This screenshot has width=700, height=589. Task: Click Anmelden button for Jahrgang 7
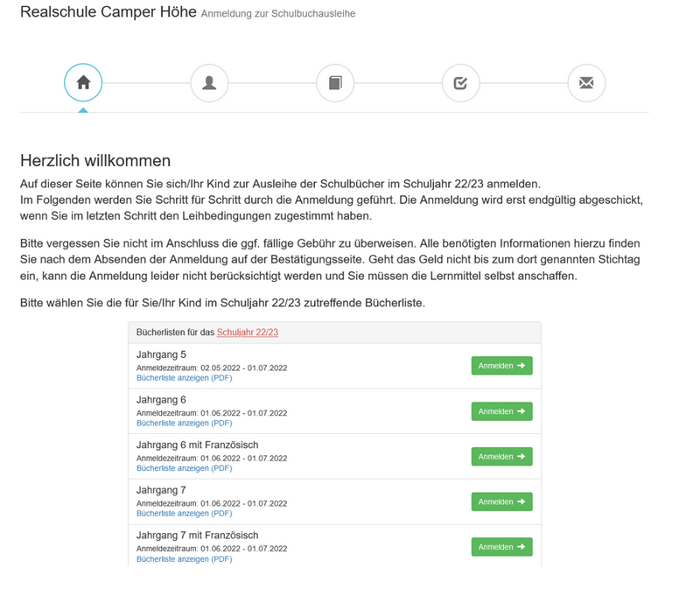(x=501, y=501)
